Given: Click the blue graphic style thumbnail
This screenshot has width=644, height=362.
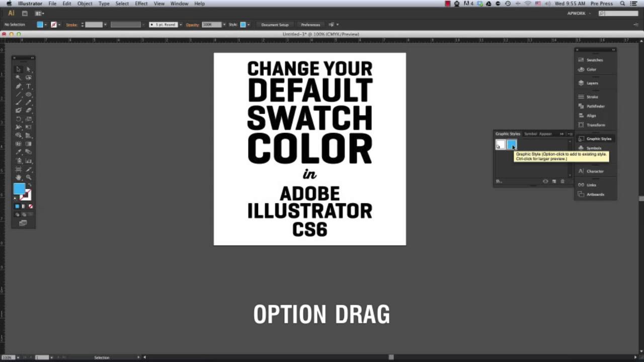Looking at the screenshot, I should [x=511, y=145].
